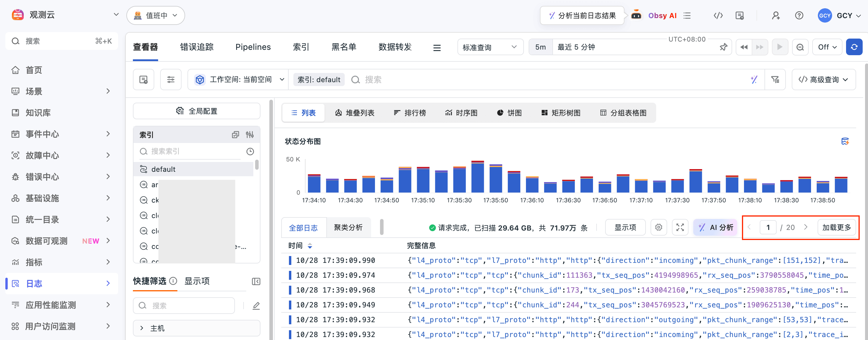Open the 值班中 status dropdown

pyautogui.click(x=156, y=15)
